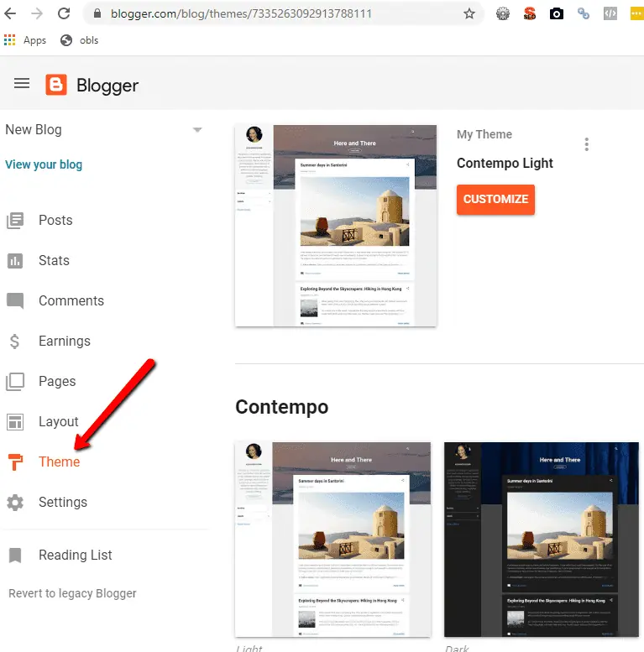This screenshot has width=644, height=652.
Task: Click the Apps bookmark label
Action: [34, 40]
